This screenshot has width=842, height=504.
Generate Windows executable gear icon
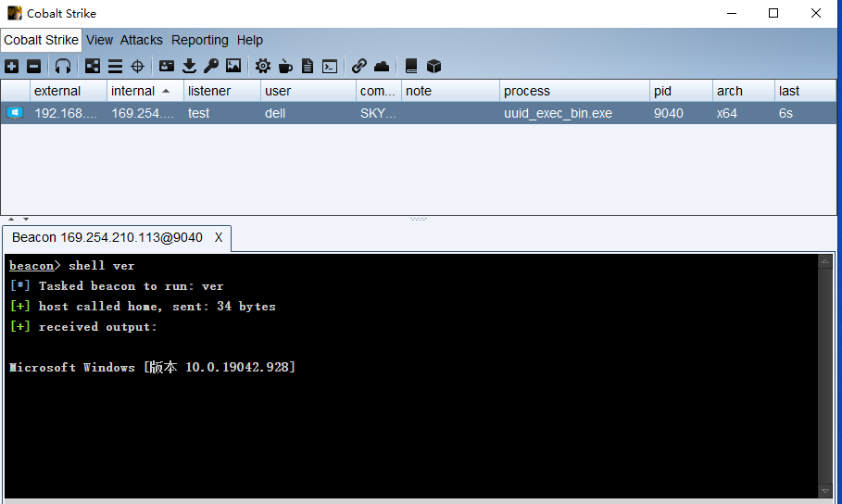click(x=262, y=66)
